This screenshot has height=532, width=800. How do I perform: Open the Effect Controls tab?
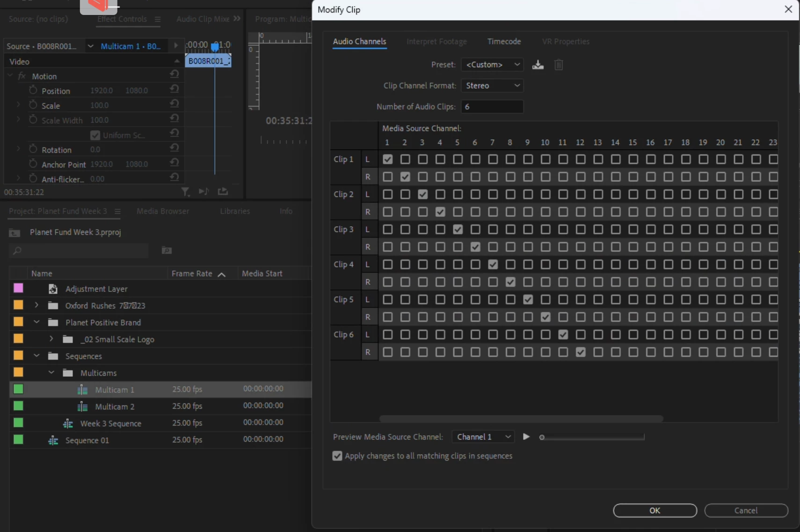[x=122, y=19]
